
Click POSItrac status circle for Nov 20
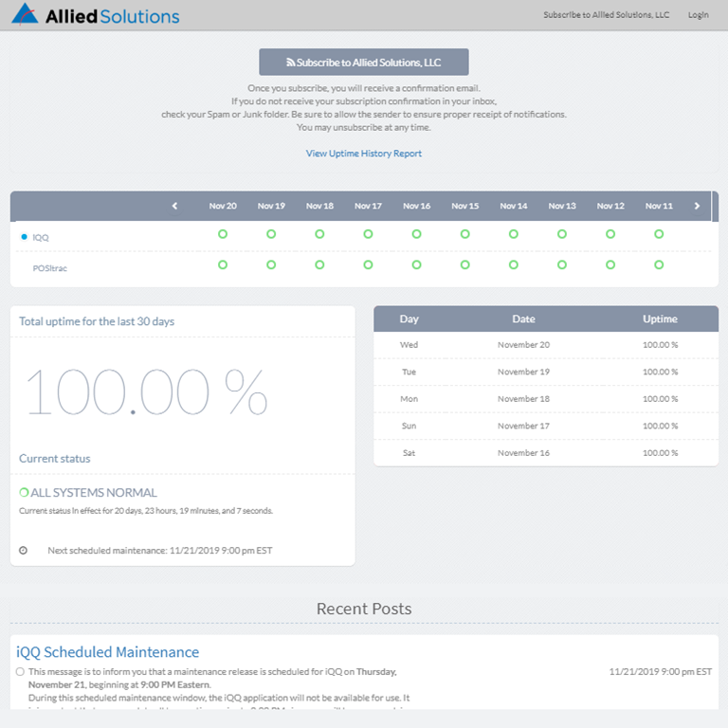223,264
